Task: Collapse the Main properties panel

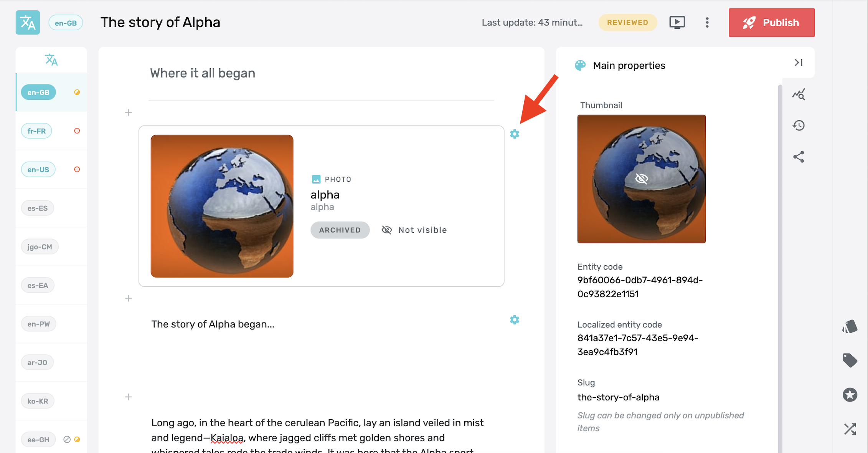Action: pyautogui.click(x=799, y=63)
